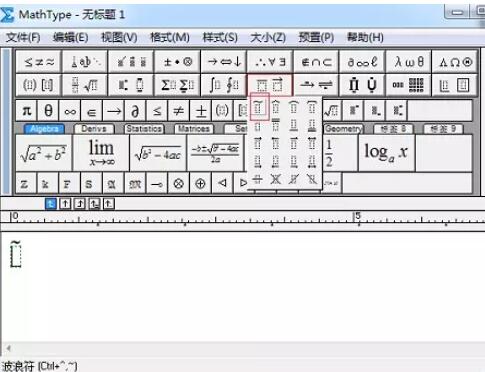485x372 pixels.
Task: Open 文件(F) menu
Action: 23,37
